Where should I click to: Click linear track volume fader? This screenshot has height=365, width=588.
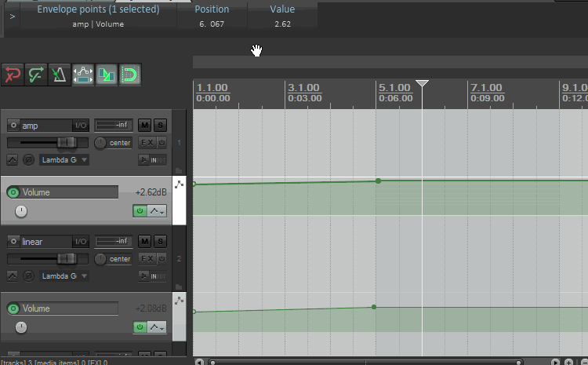tap(67, 258)
